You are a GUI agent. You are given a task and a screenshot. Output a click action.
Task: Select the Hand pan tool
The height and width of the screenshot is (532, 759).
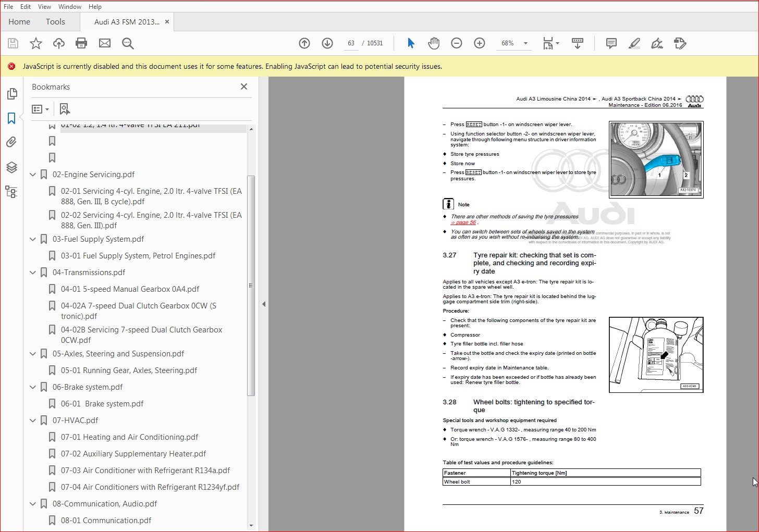point(434,43)
